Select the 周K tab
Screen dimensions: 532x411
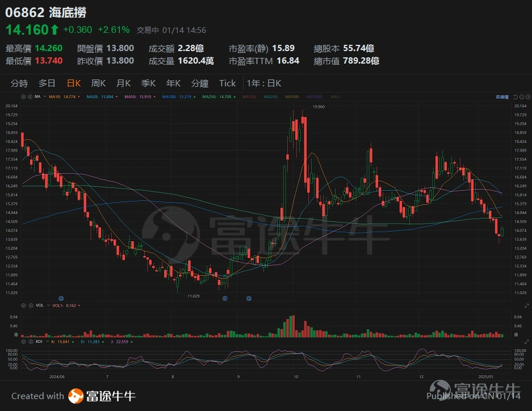(x=98, y=83)
